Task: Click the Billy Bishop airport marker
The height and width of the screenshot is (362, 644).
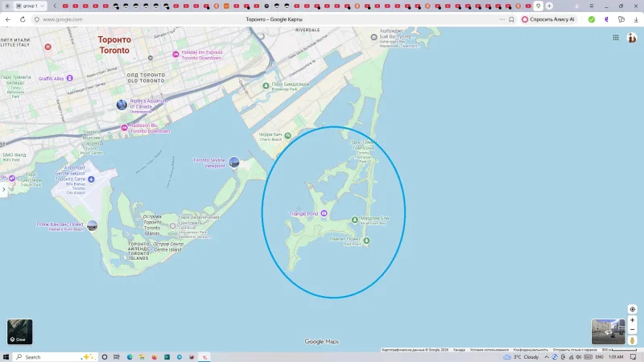Action: (x=91, y=179)
